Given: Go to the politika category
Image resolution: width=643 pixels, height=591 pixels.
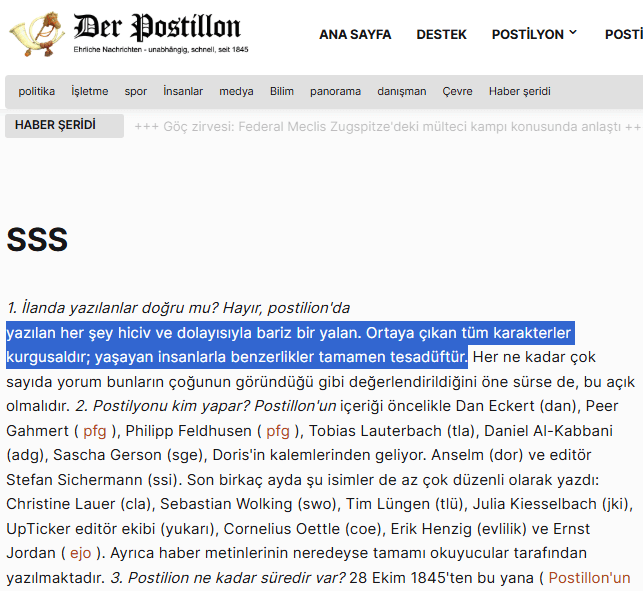Looking at the screenshot, I should coord(36,91).
